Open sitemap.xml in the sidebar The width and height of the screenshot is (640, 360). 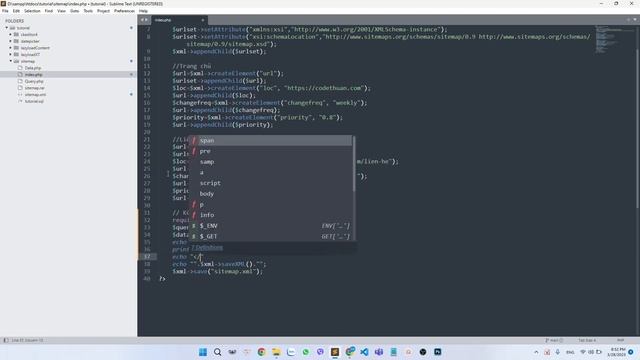[35, 95]
